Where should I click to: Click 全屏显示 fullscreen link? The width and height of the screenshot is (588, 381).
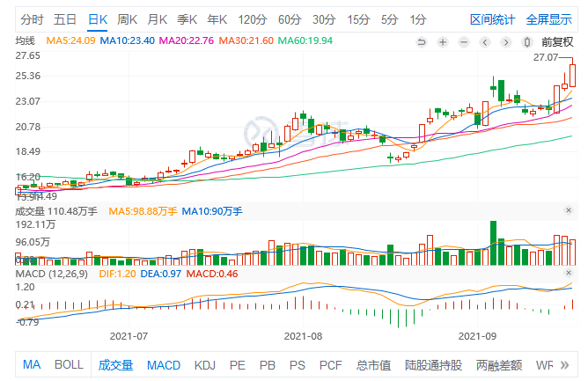click(548, 18)
